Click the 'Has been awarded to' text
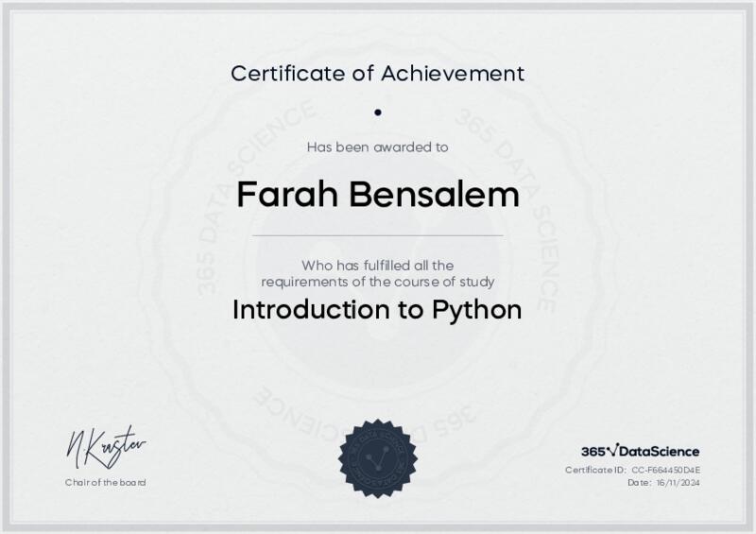 pos(378,146)
